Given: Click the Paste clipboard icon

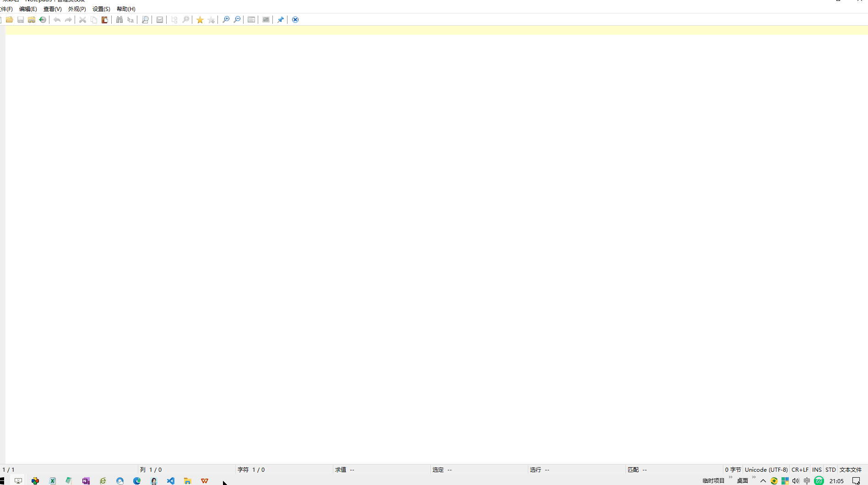Looking at the screenshot, I should click(x=105, y=20).
